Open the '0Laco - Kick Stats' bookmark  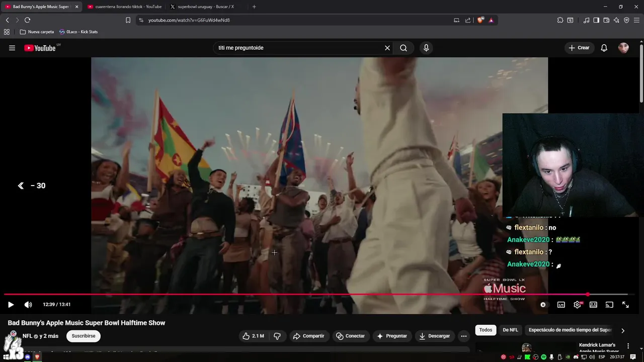point(78,32)
